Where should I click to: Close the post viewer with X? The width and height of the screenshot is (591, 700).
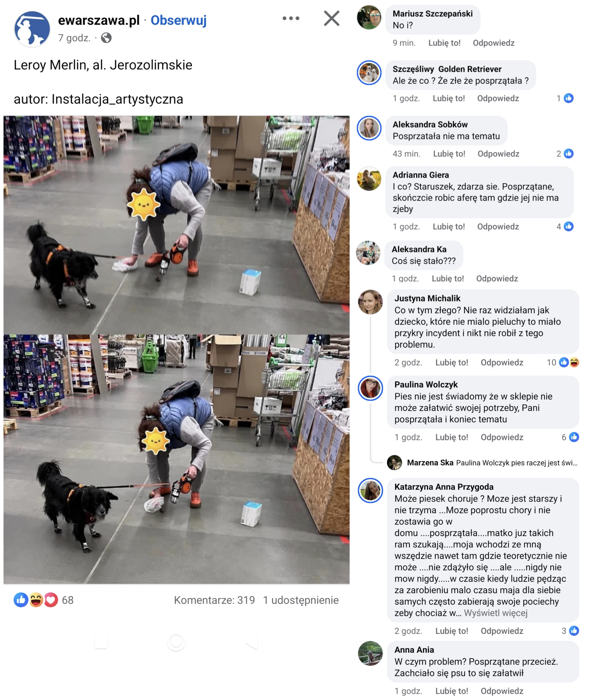click(x=332, y=18)
